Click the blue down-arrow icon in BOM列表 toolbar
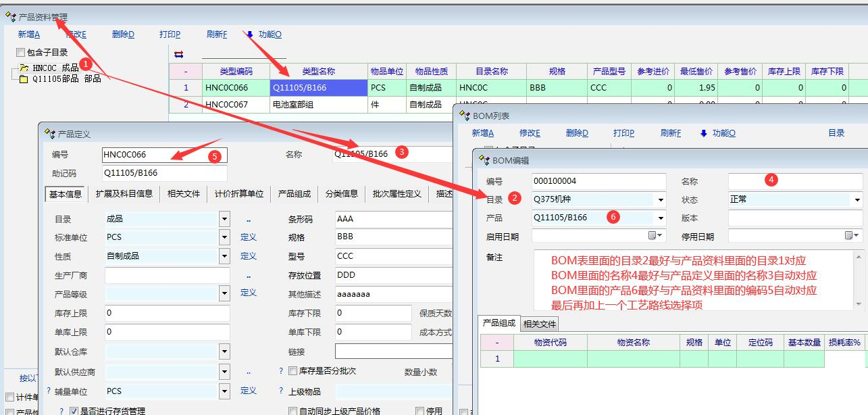 [703, 133]
